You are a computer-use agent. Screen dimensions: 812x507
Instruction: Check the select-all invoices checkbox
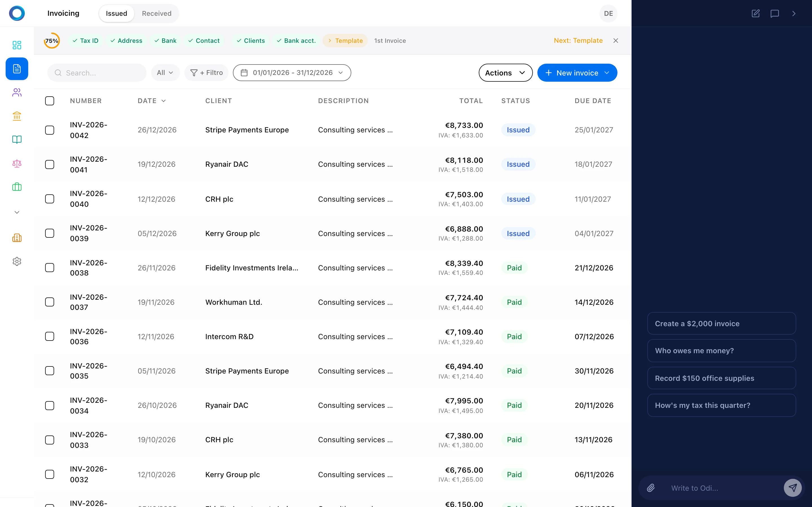49,101
